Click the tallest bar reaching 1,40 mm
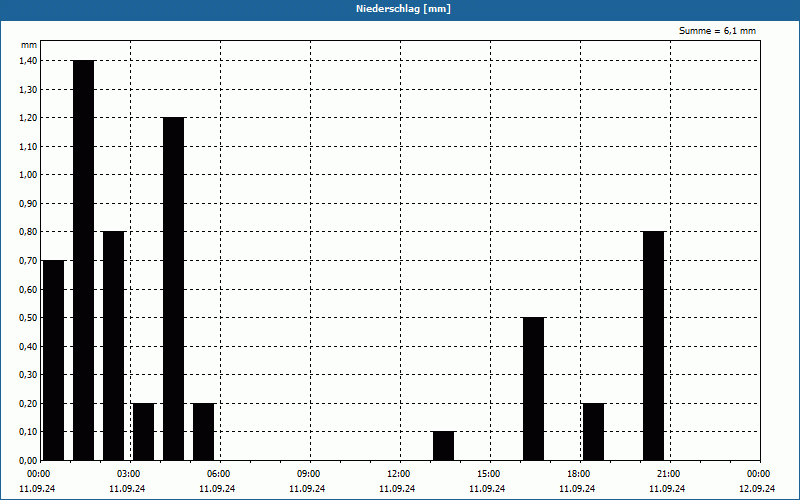The width and height of the screenshot is (800, 500). click(84, 260)
